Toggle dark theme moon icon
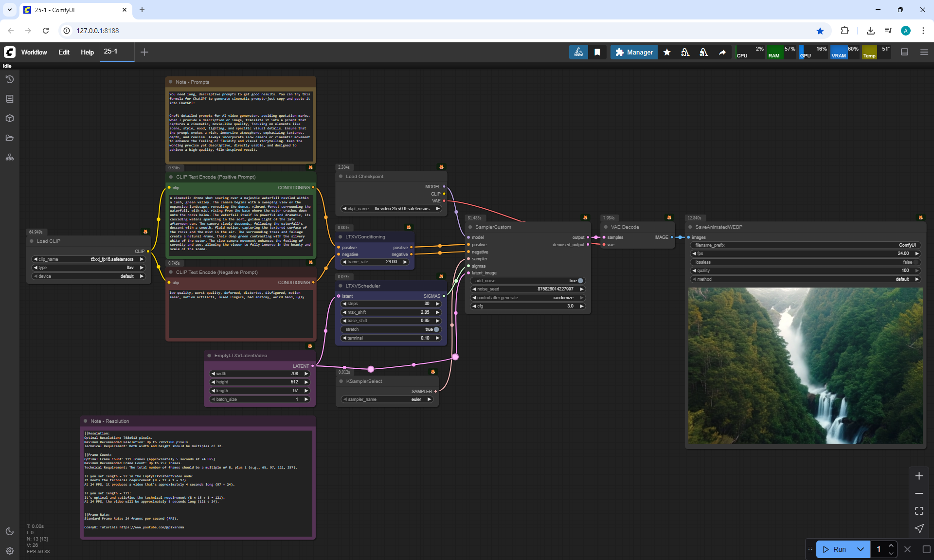Image resolution: width=934 pixels, height=560 pixels. click(9, 531)
